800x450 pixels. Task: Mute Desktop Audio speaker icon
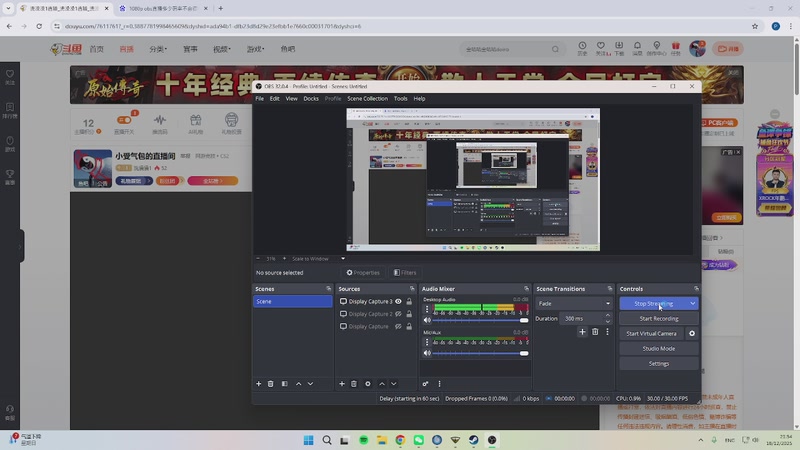click(x=427, y=320)
